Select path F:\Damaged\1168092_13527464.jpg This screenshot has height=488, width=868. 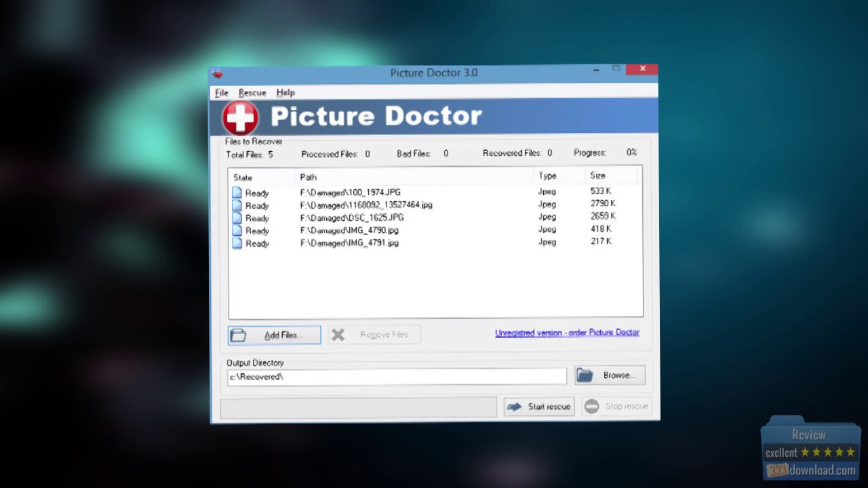[366, 205]
